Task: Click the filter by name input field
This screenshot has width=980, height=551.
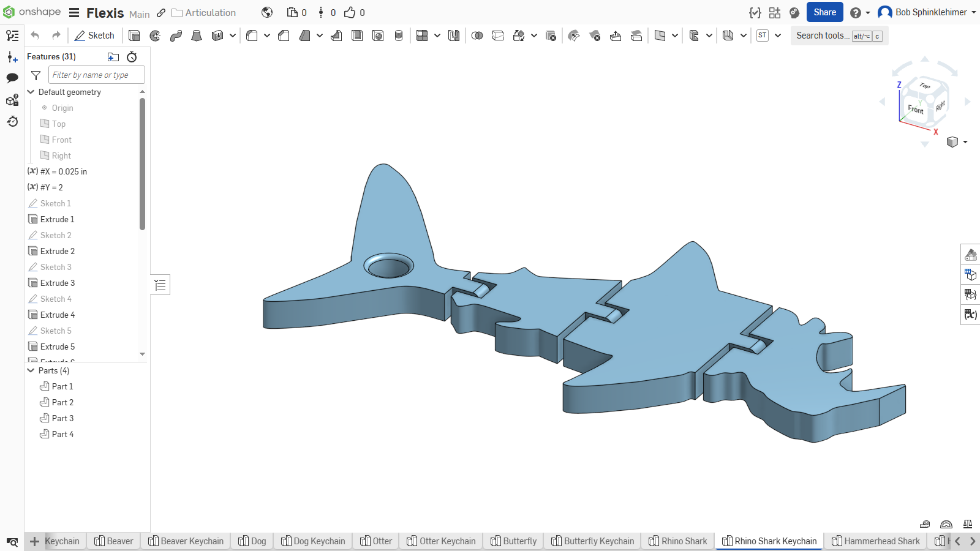Action: click(97, 75)
